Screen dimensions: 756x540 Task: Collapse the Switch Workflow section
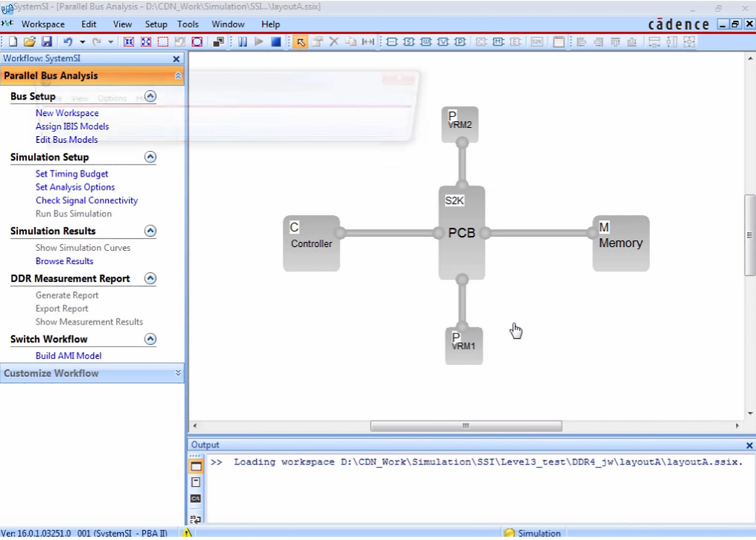coord(150,339)
